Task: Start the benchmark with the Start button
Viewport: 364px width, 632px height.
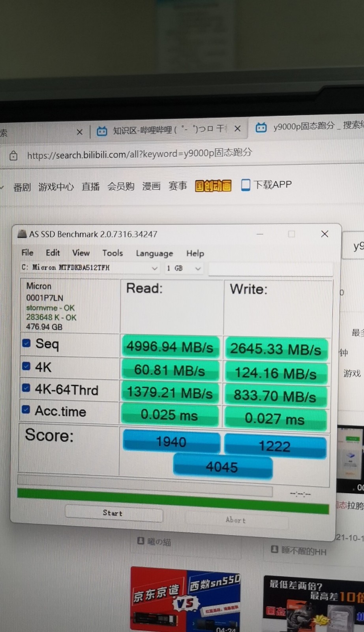Action: (114, 513)
